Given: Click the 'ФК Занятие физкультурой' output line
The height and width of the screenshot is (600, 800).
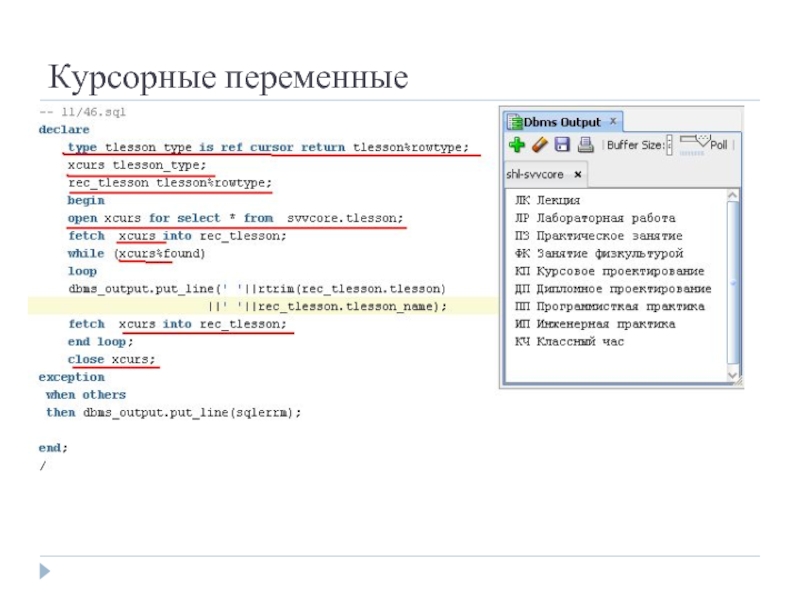Looking at the screenshot, I should coord(599,254).
